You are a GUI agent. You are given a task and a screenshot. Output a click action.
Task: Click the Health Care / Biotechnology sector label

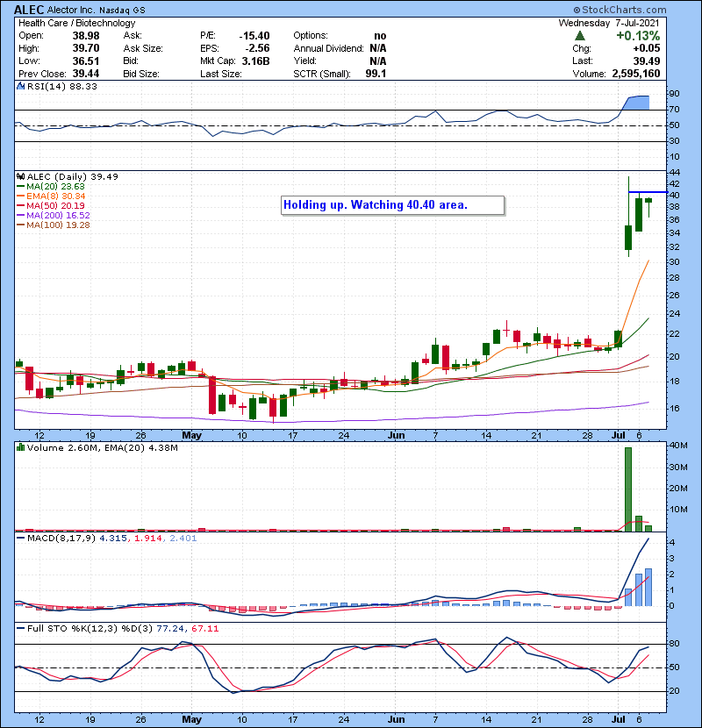(x=76, y=23)
